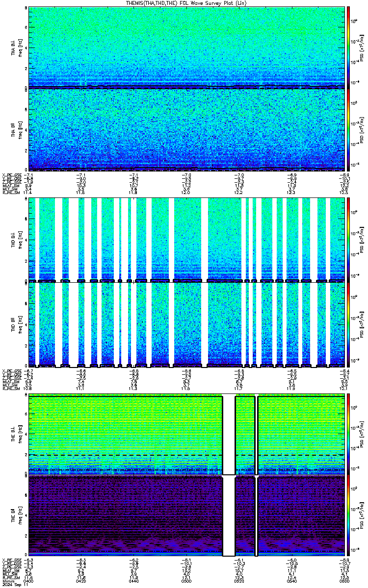Click the plot title THEMIS FGL Wave Survey Plot
The image size is (368, 588).
coord(186,3)
